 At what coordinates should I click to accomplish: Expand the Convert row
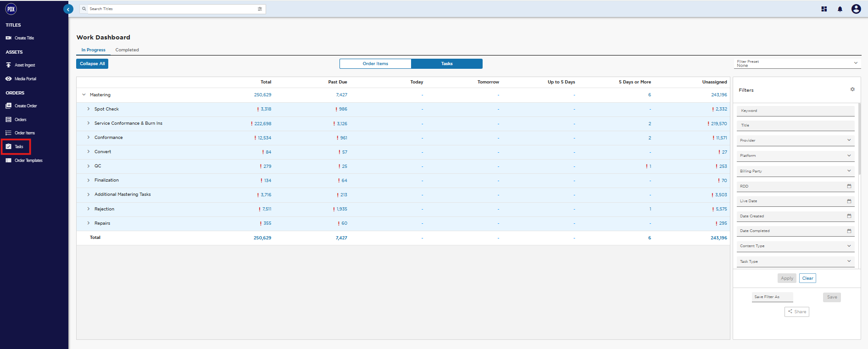pyautogui.click(x=89, y=152)
